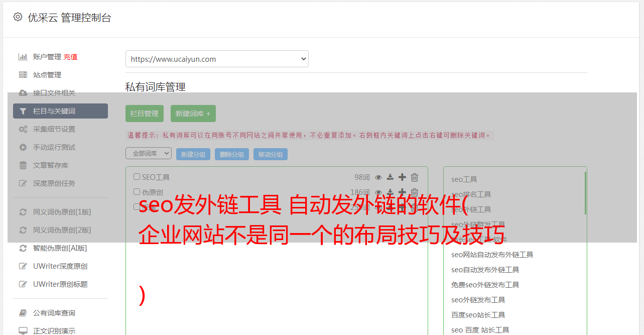Screen dimensions: 644x335
Task: Click the 优采云 管理控制台 title
Action: click(69, 18)
